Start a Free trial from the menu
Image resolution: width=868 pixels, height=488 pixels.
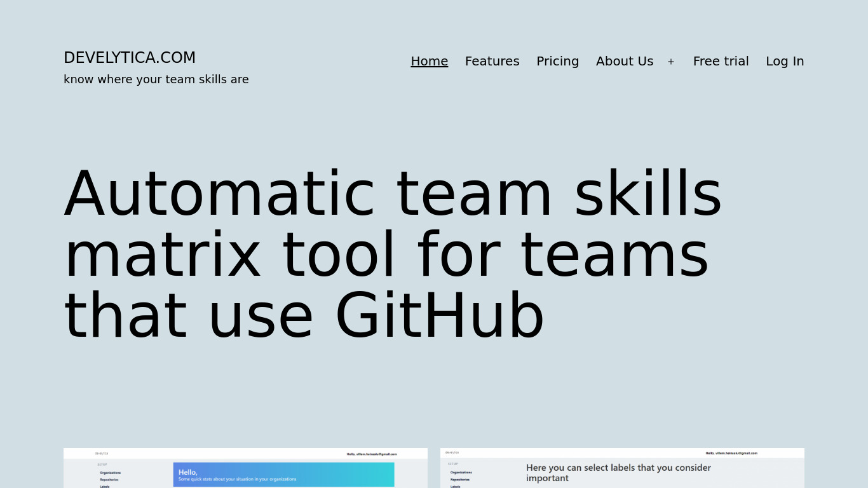coord(721,61)
